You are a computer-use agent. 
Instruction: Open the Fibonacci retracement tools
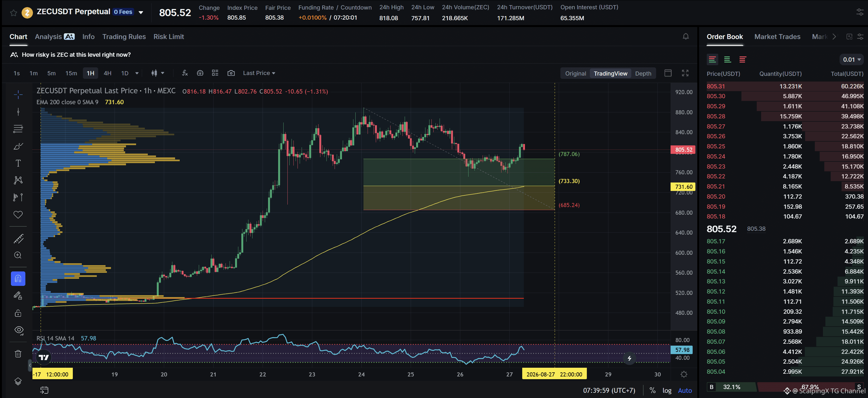(x=18, y=129)
